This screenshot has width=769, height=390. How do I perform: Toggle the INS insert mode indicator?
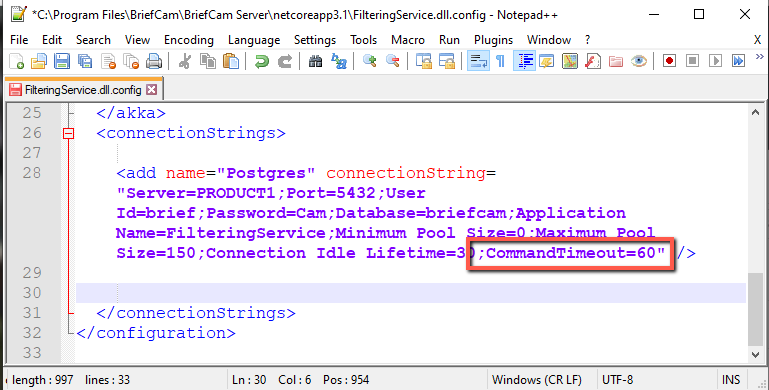pyautogui.click(x=731, y=380)
